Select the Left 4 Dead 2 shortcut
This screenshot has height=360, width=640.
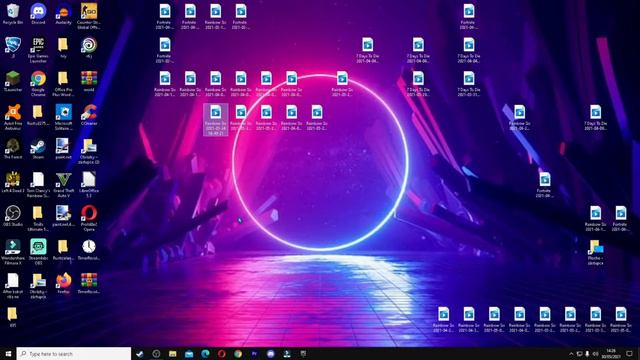(13, 182)
